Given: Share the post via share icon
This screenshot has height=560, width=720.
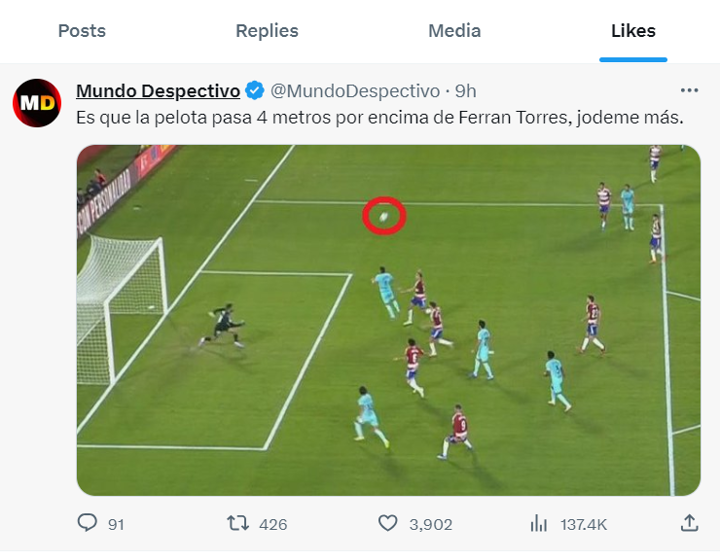Looking at the screenshot, I should pos(689,523).
